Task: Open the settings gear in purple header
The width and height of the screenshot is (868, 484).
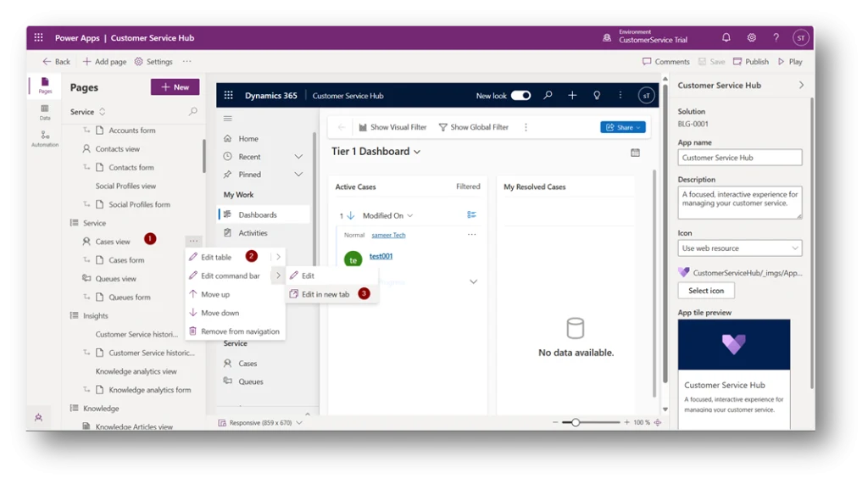Action: (751, 37)
